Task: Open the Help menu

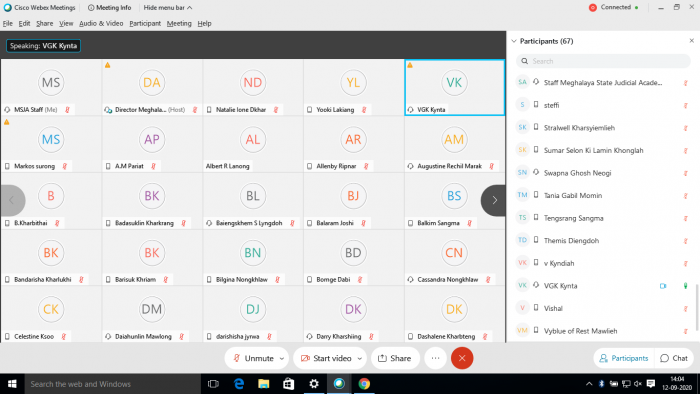Action: click(x=204, y=24)
